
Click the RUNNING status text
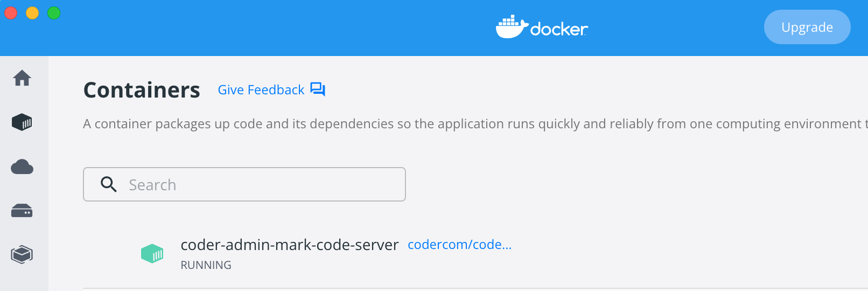tap(206, 265)
